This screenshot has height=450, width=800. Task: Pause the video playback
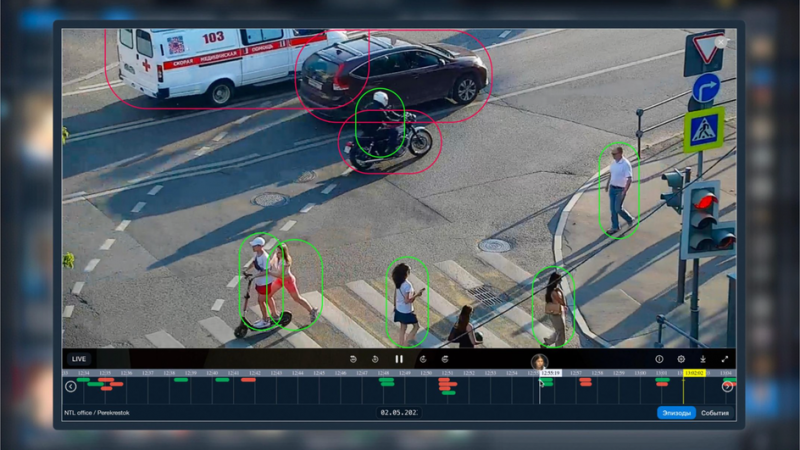tap(399, 359)
